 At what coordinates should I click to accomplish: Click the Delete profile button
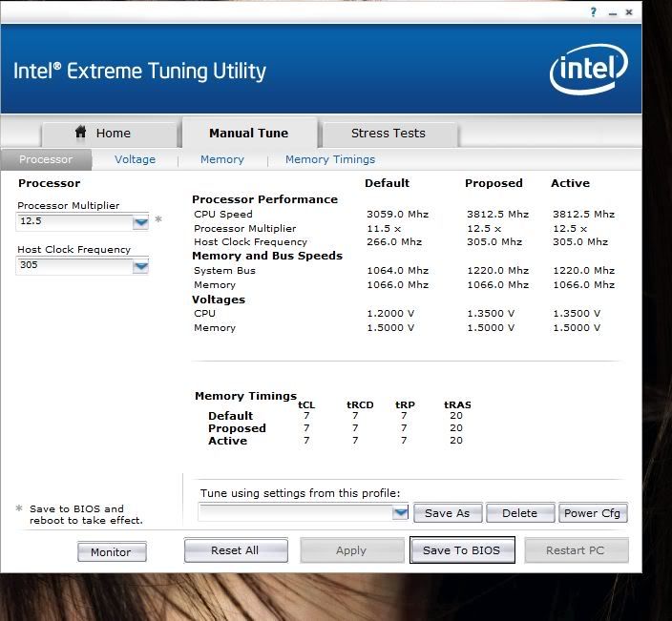click(x=520, y=513)
